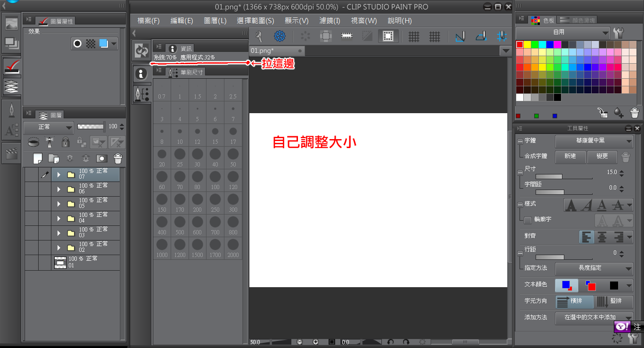Viewport: 644px width, 348px height.
Task: Create a layer mask icon
Action: click(x=102, y=158)
